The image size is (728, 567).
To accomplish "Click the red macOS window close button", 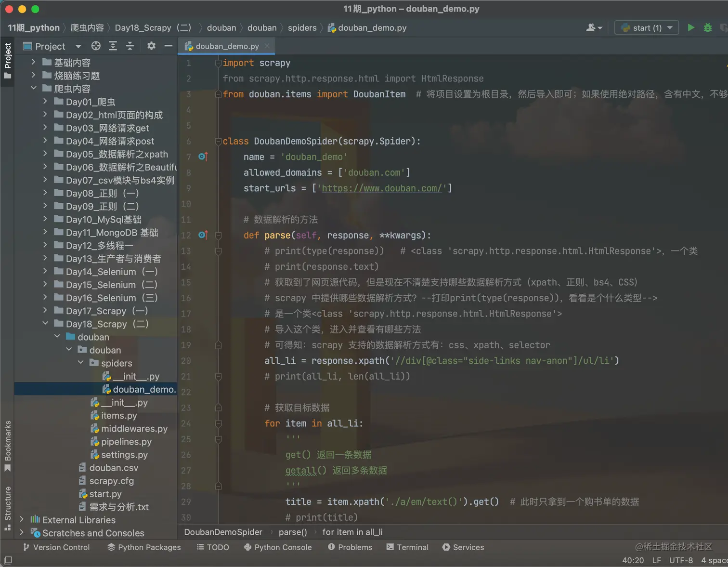I will 9,9.
